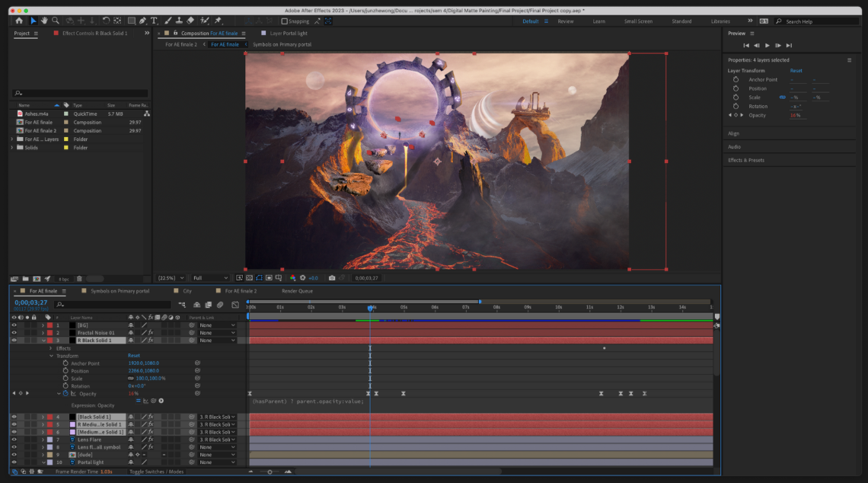Viewport: 868px width, 483px height.
Task: Open the viewer resolution Full dropdown
Action: point(210,278)
